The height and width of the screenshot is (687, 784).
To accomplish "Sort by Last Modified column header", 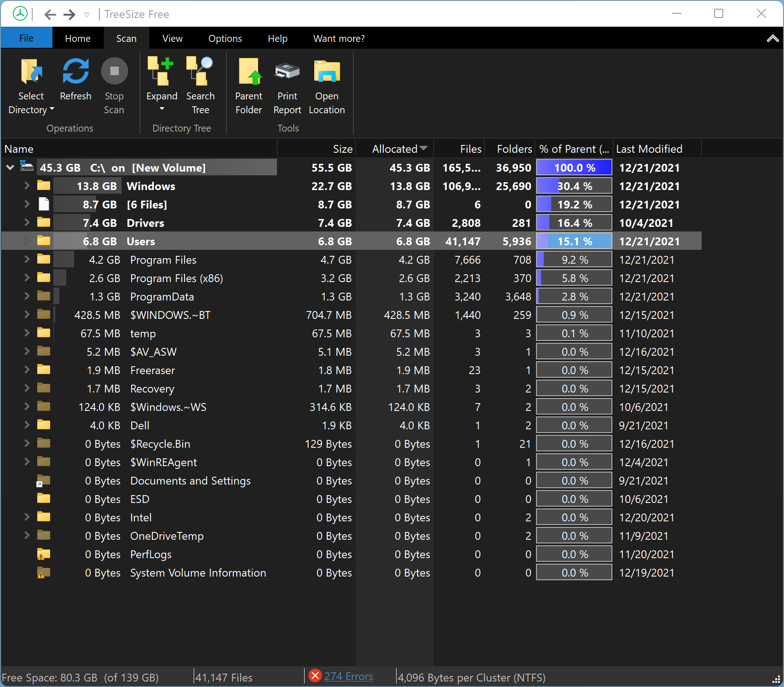I will click(657, 149).
